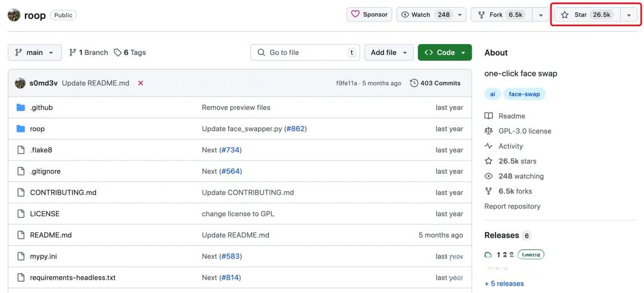Open the .github folder

[42, 107]
